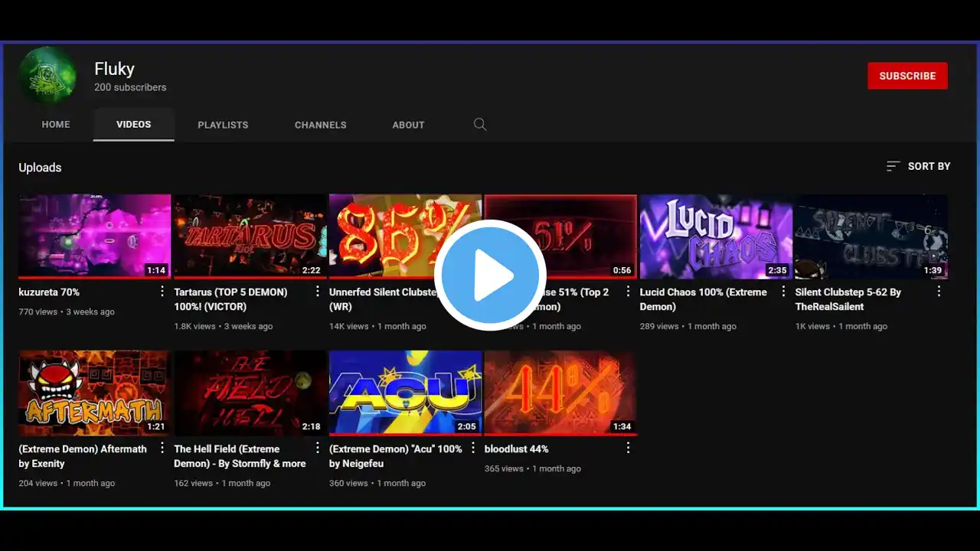980x551 pixels.
Task: Open the kuzureta 70% video title
Action: pos(49,292)
